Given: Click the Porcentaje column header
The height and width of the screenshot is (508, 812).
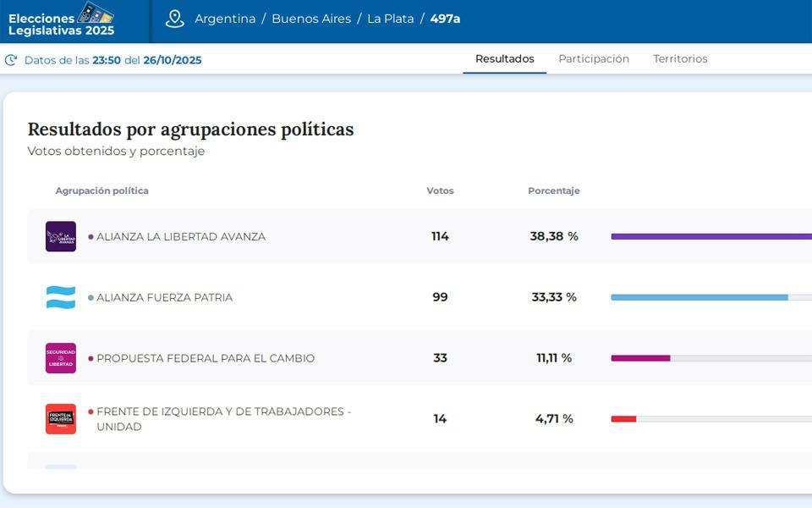Looking at the screenshot, I should (553, 190).
